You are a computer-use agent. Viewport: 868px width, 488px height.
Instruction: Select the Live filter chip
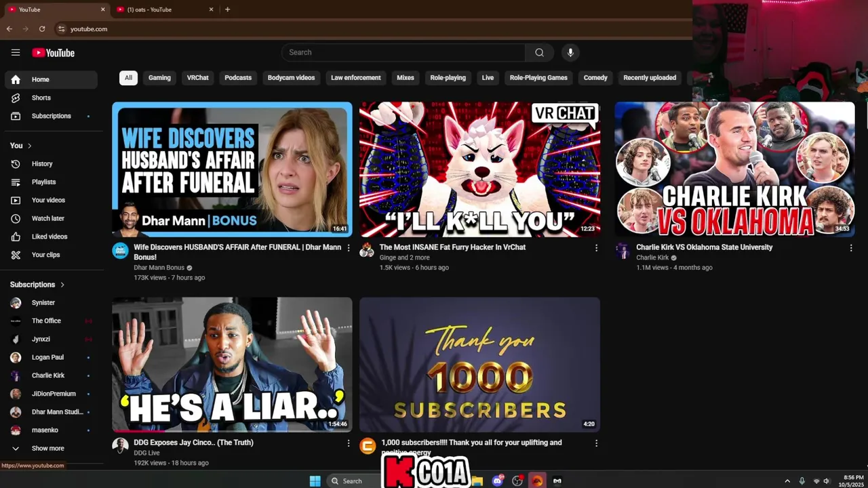(x=488, y=77)
